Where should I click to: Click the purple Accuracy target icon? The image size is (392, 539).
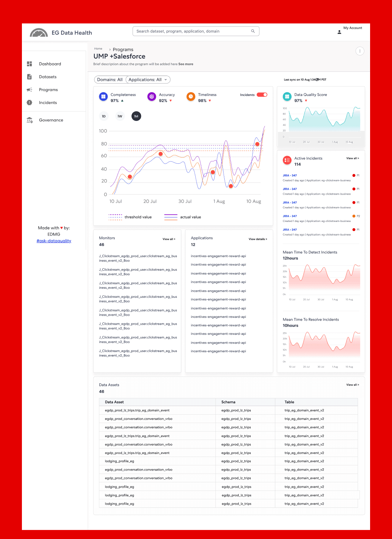coord(152,97)
